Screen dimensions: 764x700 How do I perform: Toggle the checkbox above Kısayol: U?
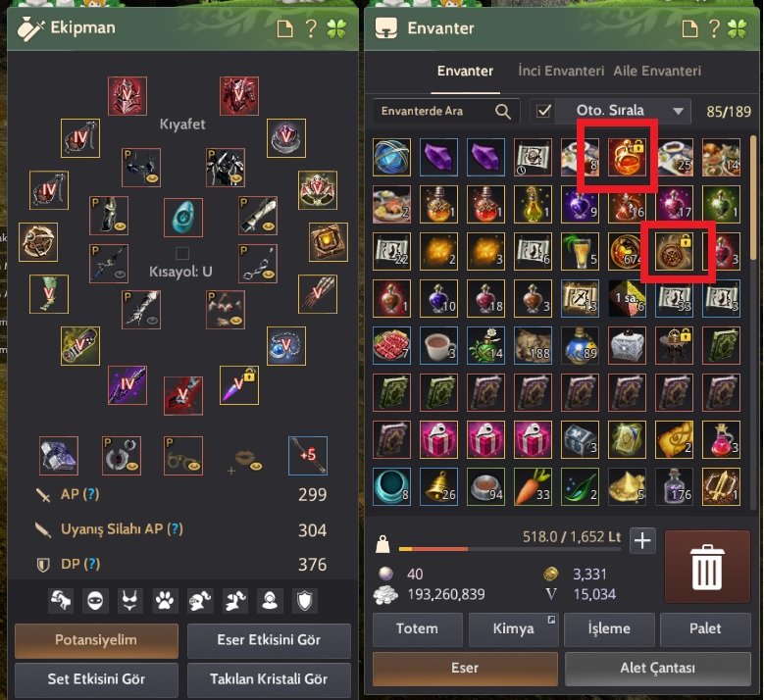click(x=182, y=253)
